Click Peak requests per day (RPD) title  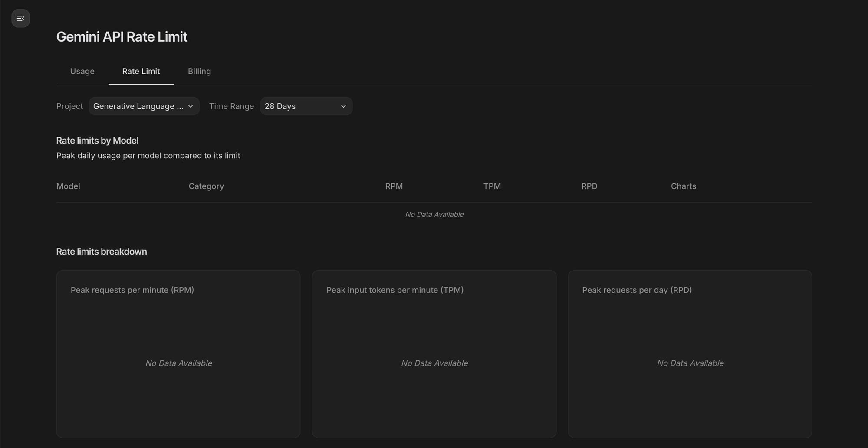(637, 290)
